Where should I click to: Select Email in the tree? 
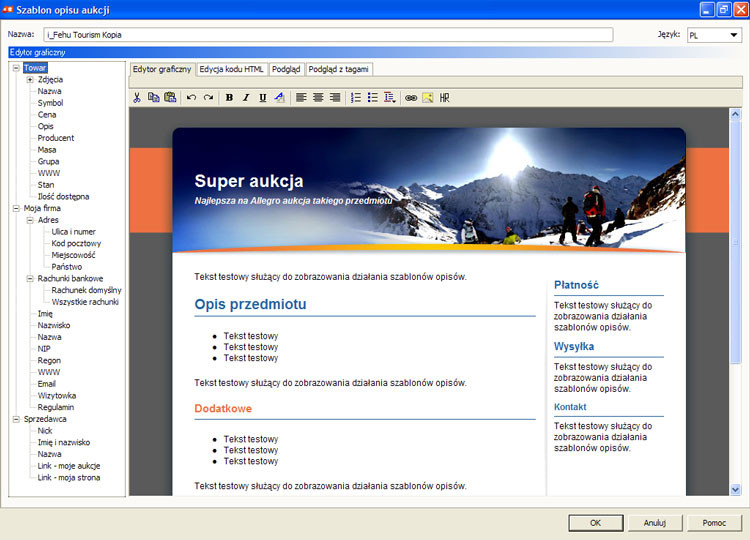pos(46,384)
